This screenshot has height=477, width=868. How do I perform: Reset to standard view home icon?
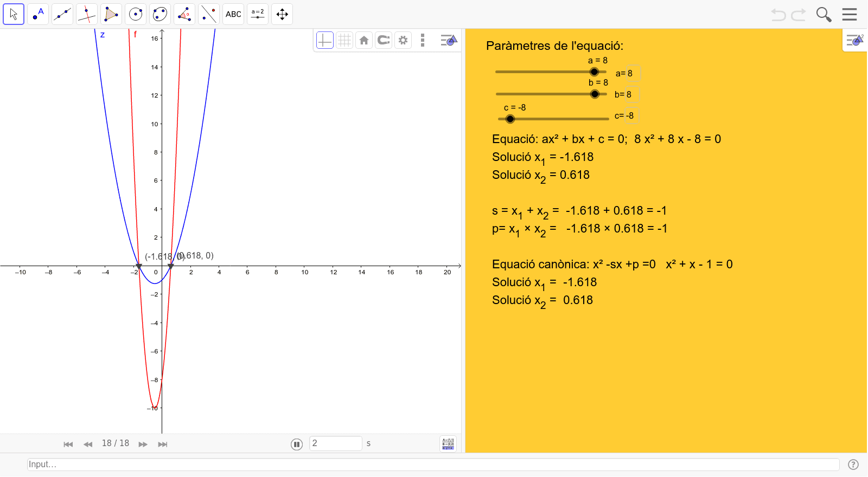pos(364,40)
